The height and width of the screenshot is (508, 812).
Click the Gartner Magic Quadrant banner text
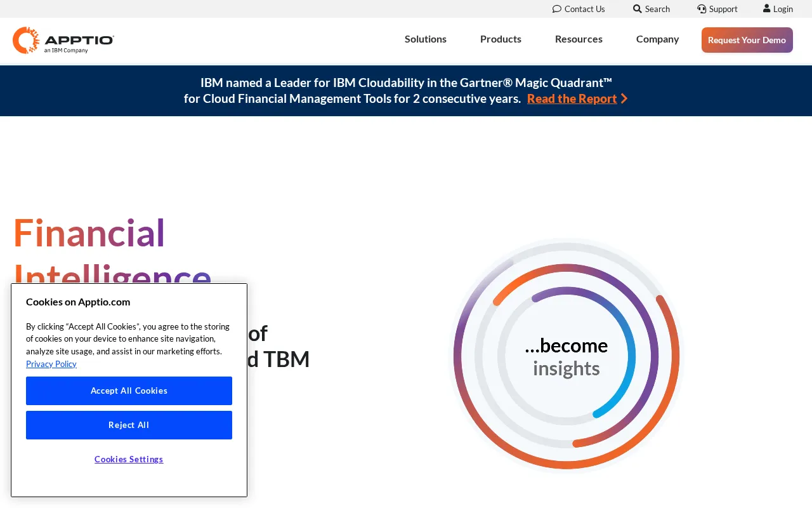[406, 91]
